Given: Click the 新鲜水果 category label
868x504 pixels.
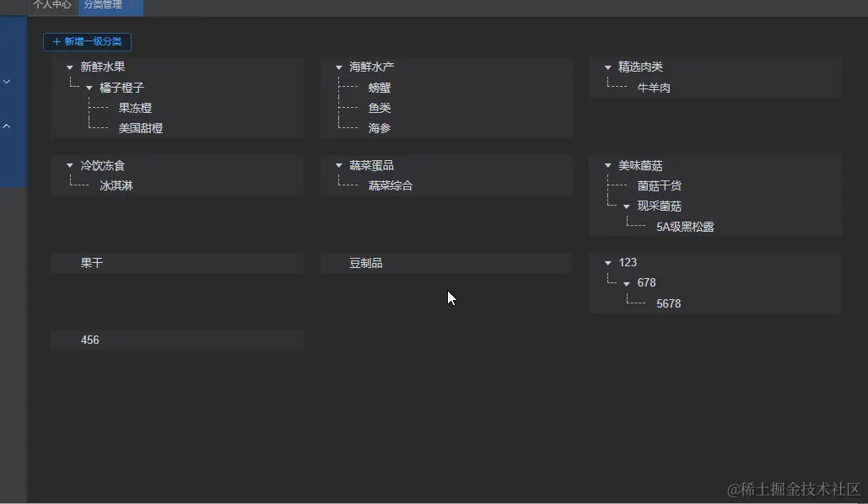Looking at the screenshot, I should click(x=102, y=67).
